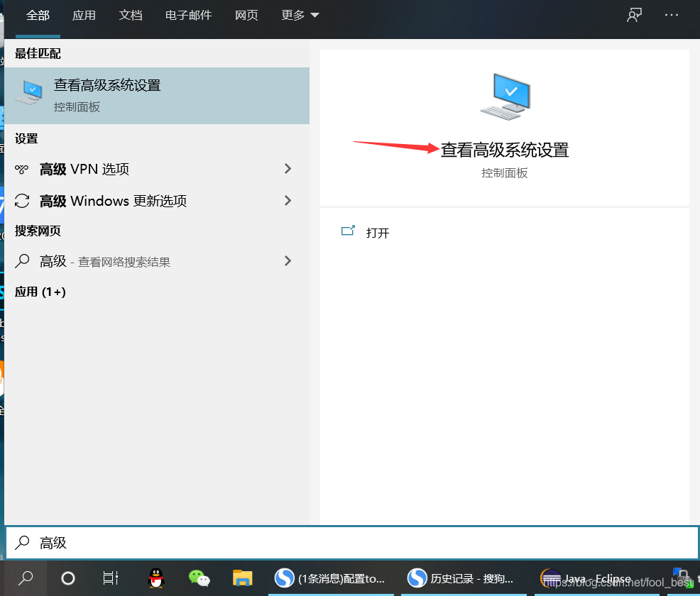Click 查看高级系统设置 title in preview pane
Screen dimensions: 700x596
[505, 150]
